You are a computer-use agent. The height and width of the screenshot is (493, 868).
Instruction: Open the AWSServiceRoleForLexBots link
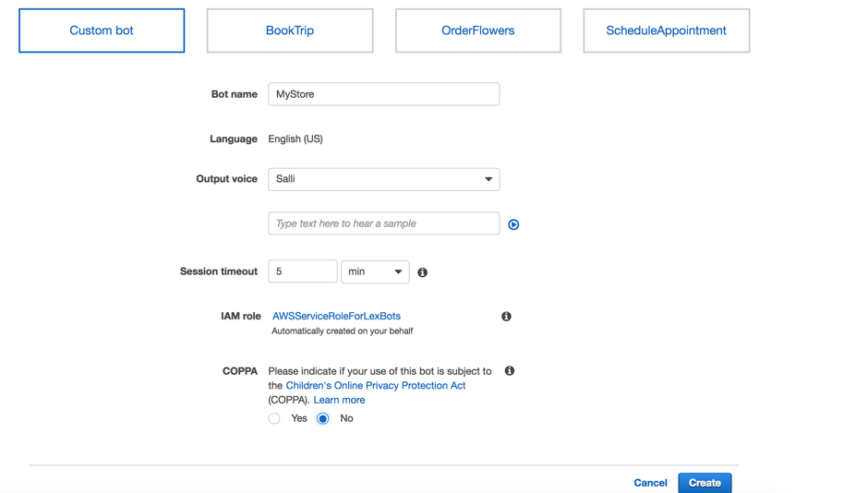coord(336,316)
